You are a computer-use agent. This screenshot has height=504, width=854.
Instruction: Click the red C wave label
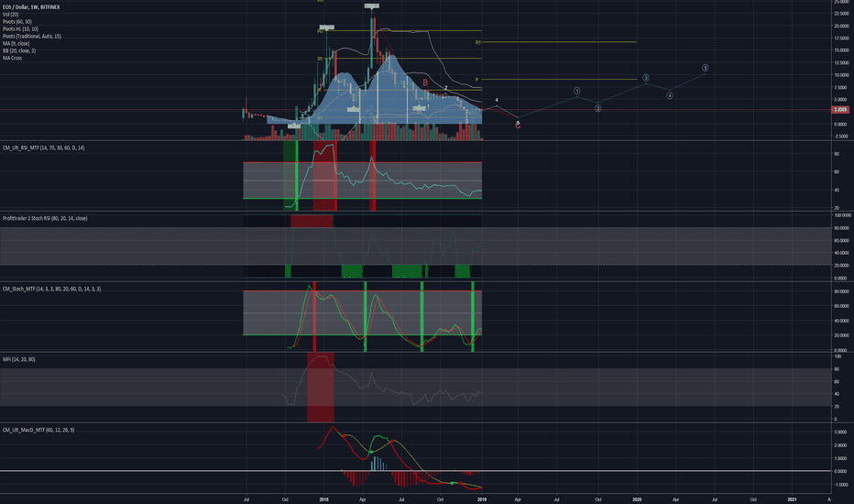coord(518,126)
